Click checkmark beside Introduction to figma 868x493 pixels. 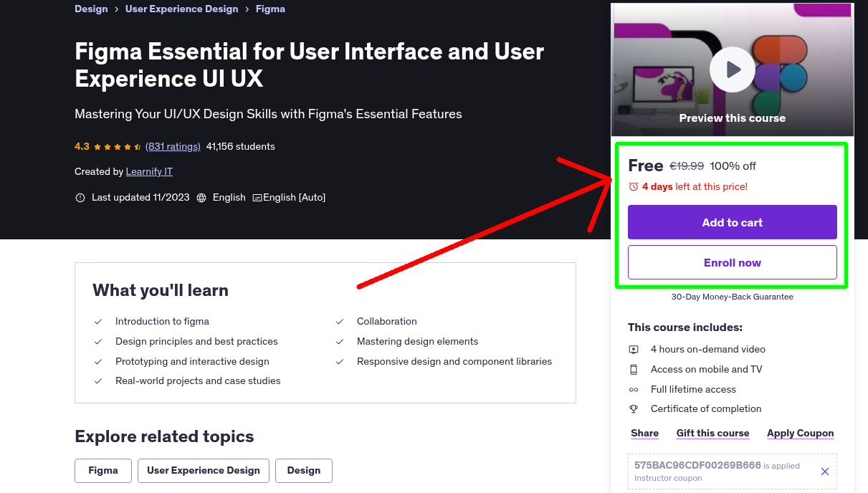98,322
